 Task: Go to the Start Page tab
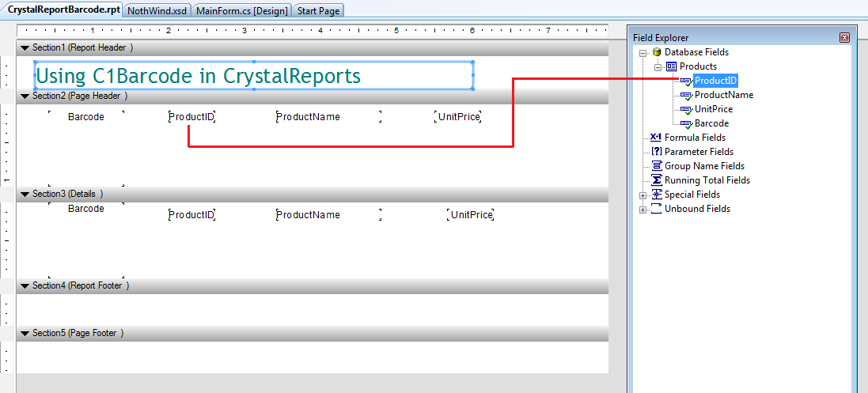[318, 10]
